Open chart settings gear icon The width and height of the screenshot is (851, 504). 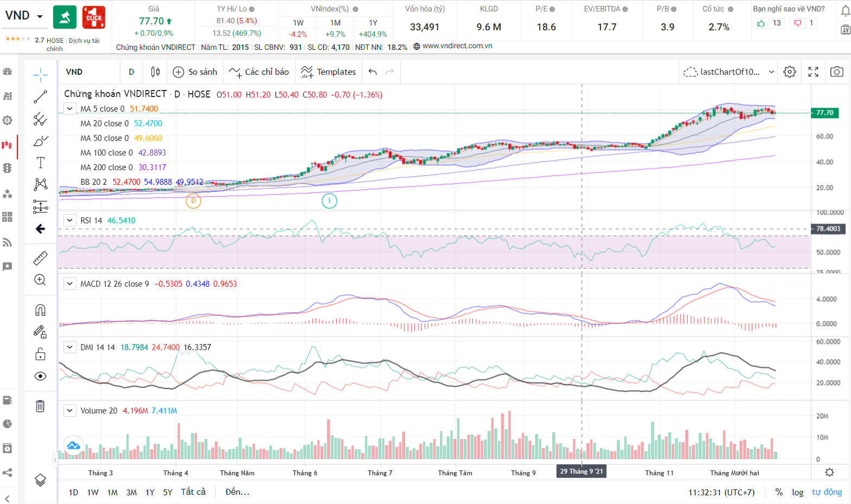tap(790, 72)
